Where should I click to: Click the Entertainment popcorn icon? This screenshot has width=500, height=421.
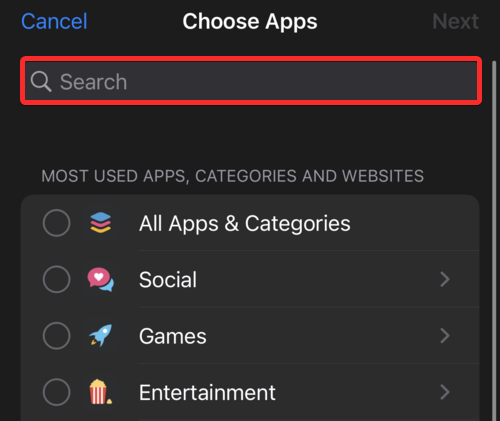point(100,392)
